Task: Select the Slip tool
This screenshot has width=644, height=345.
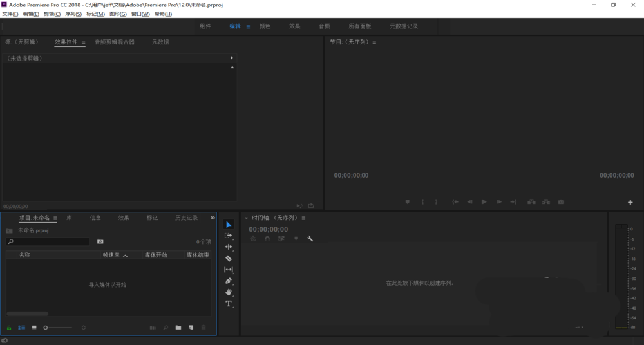Action: pyautogui.click(x=229, y=270)
